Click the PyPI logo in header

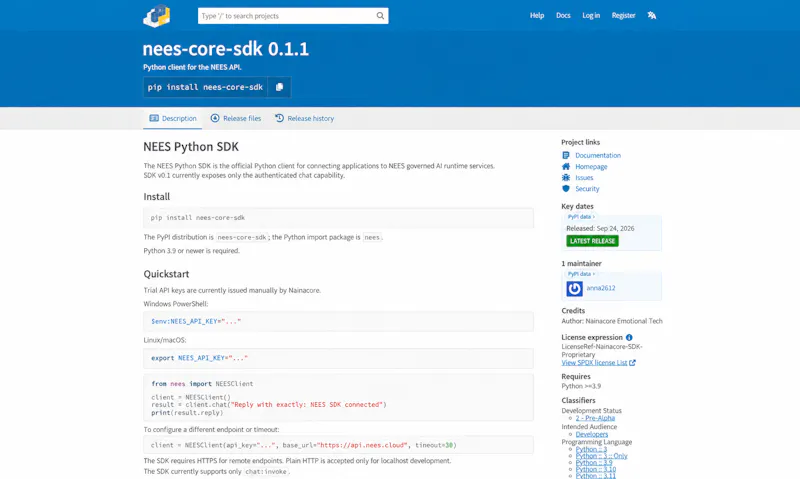pos(157,16)
